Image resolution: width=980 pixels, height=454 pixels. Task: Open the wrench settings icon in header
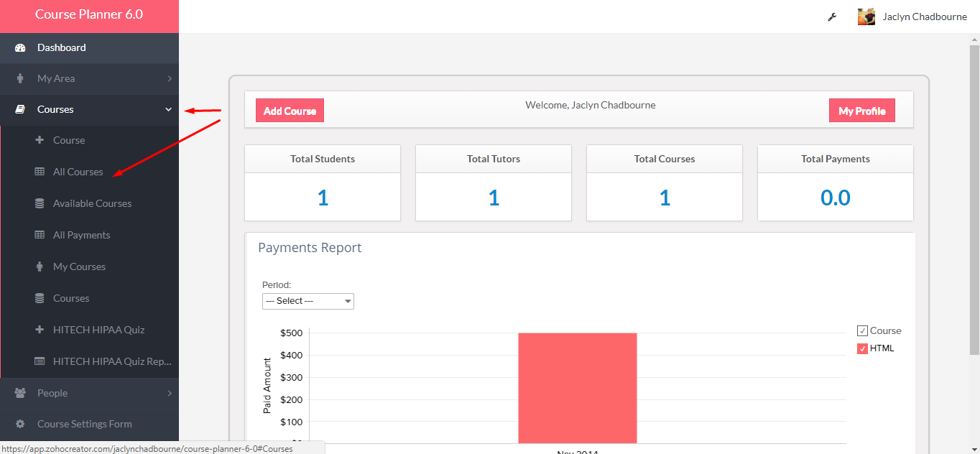tap(832, 17)
